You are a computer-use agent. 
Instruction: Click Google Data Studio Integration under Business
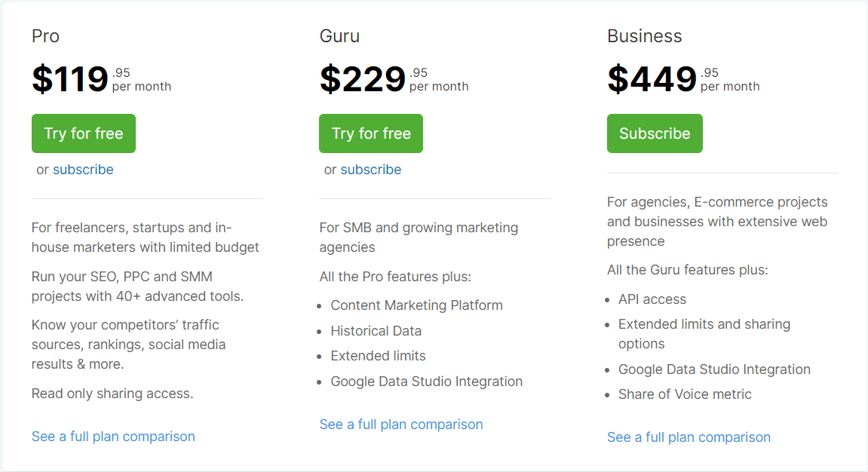point(714,369)
